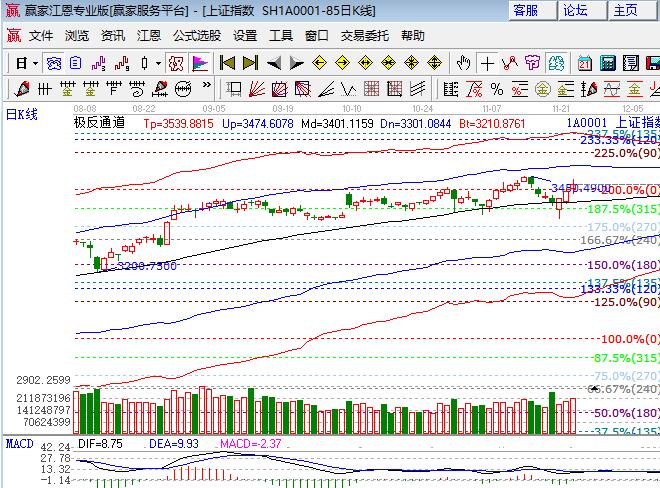Click the 论坛 button
Screen dimensions: 660x488
(x=575, y=10)
